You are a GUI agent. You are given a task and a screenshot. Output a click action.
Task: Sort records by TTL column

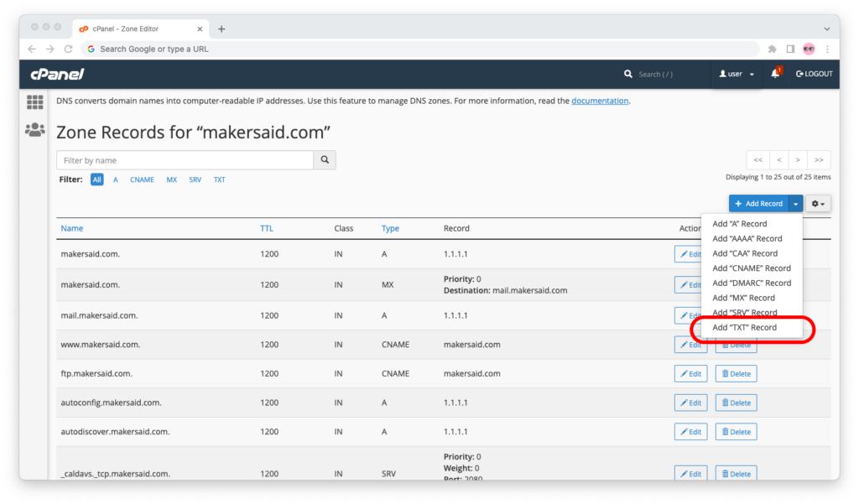[267, 228]
